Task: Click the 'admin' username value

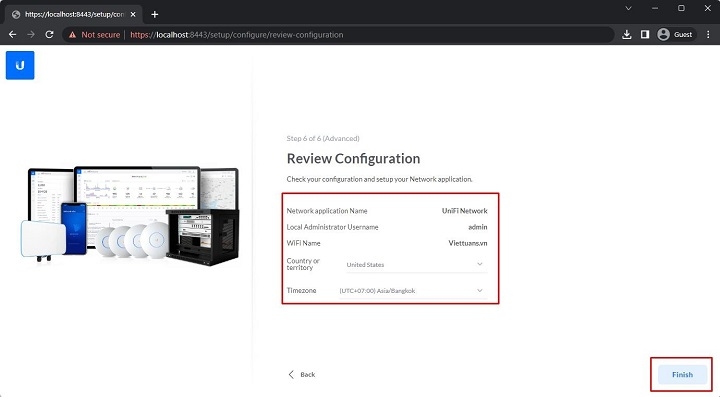Action: click(478, 227)
